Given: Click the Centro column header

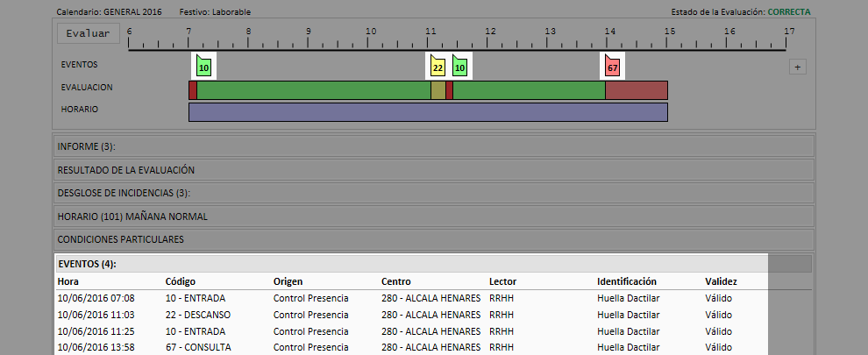Looking at the screenshot, I should pos(396,282).
